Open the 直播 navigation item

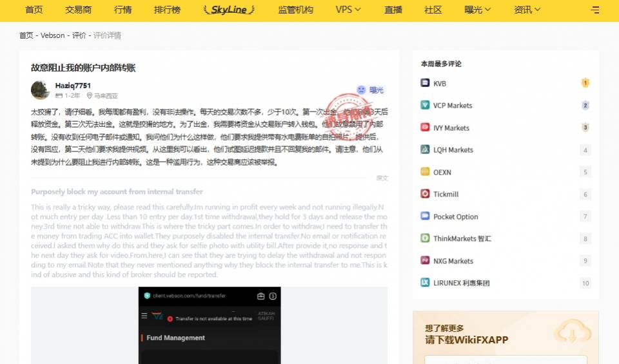(x=393, y=10)
